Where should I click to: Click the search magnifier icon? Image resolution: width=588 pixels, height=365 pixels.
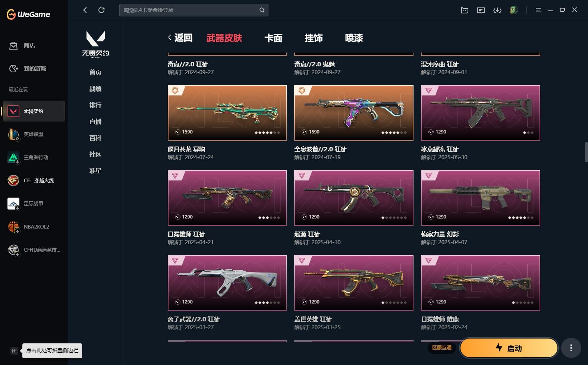(262, 10)
